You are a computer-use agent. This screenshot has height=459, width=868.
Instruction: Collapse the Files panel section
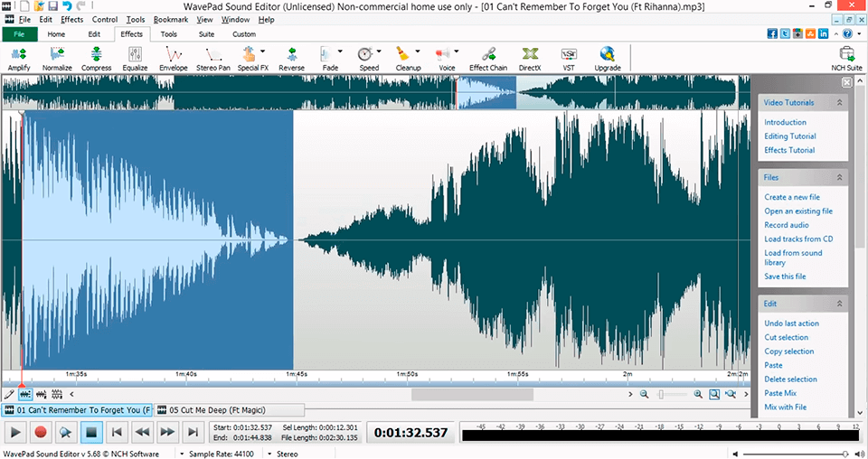839,177
